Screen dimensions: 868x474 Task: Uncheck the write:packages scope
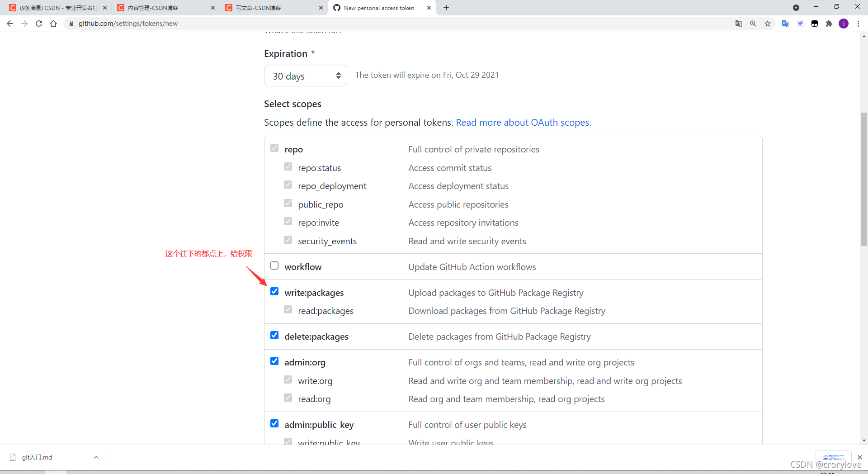(x=274, y=291)
